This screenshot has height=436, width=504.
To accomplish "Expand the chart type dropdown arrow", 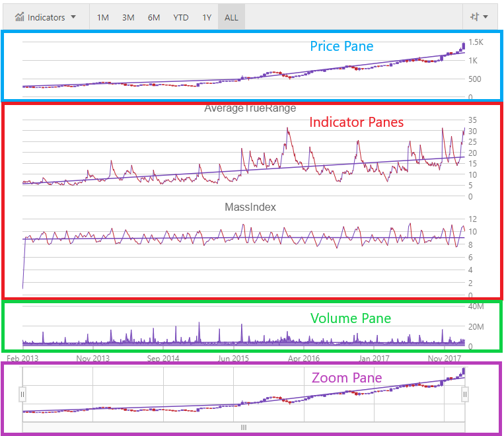I will pyautogui.click(x=486, y=17).
